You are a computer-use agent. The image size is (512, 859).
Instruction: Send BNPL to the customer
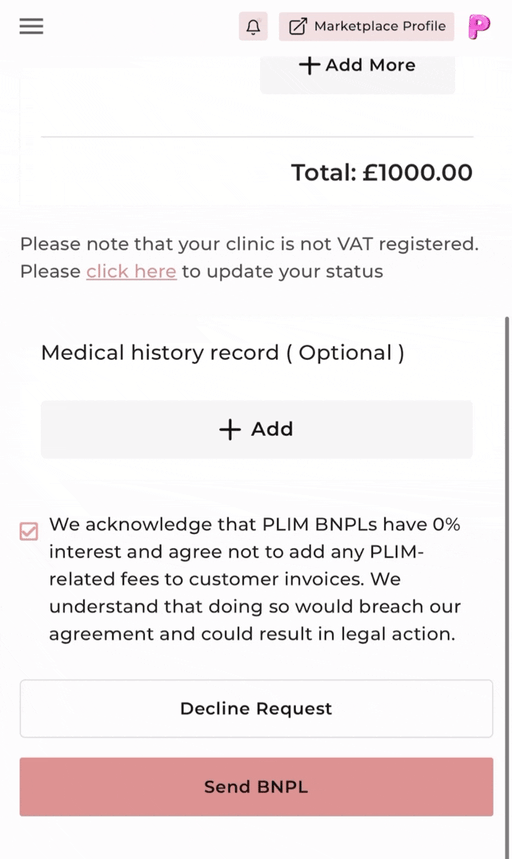tap(256, 787)
